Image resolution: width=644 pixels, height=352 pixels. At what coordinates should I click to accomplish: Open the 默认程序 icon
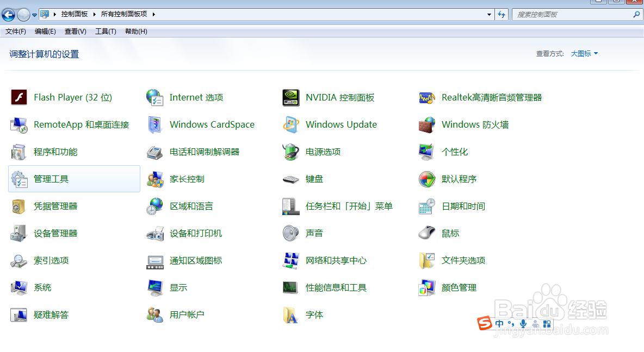[427, 179]
